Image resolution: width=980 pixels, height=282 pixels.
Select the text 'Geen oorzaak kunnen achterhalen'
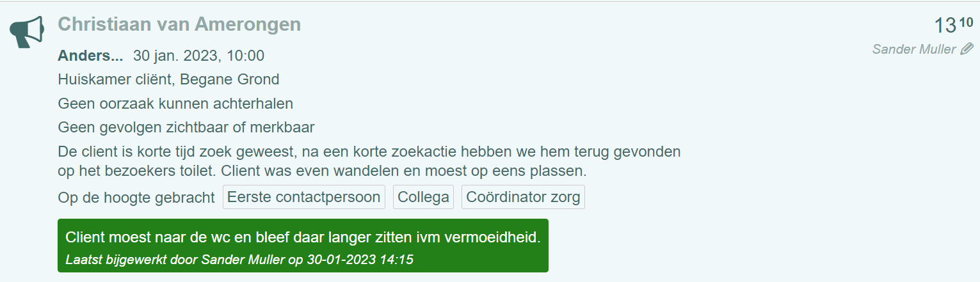pyautogui.click(x=175, y=103)
